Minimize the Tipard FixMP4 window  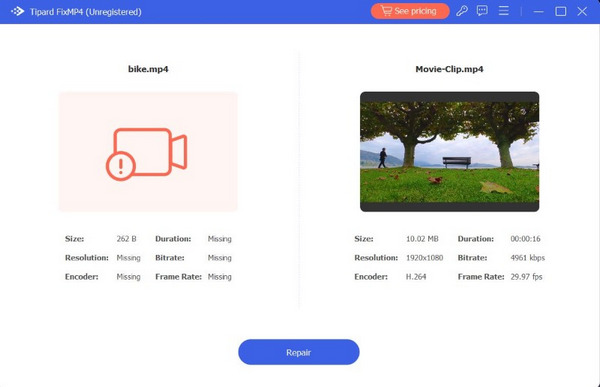click(538, 11)
